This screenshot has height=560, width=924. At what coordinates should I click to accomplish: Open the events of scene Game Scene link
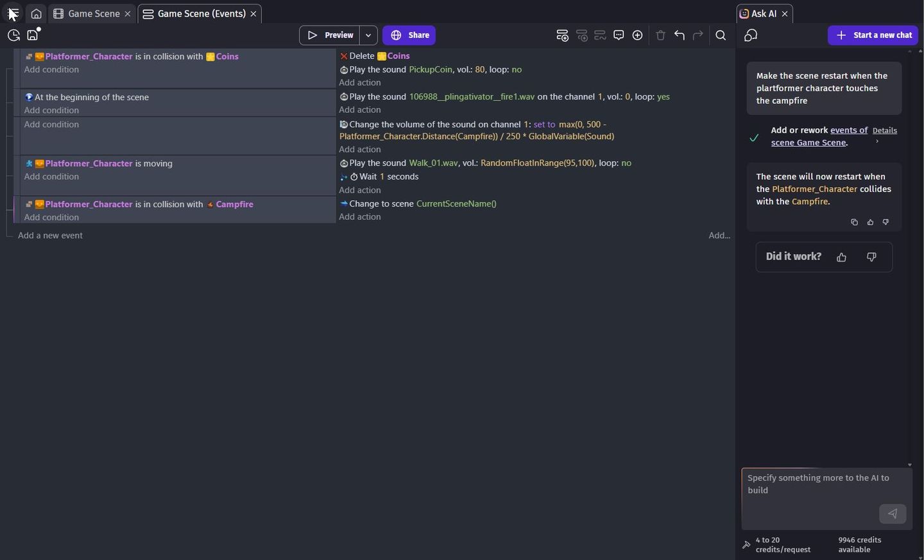point(819,136)
